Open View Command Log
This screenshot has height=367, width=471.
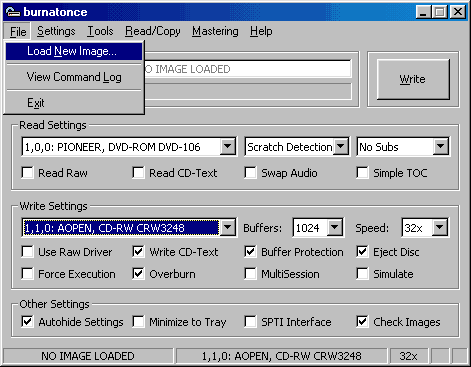74,77
